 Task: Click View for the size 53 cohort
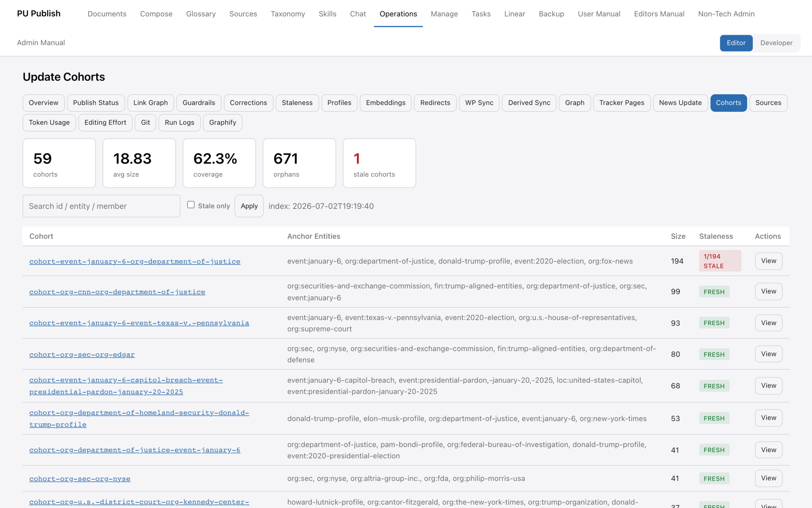768,418
